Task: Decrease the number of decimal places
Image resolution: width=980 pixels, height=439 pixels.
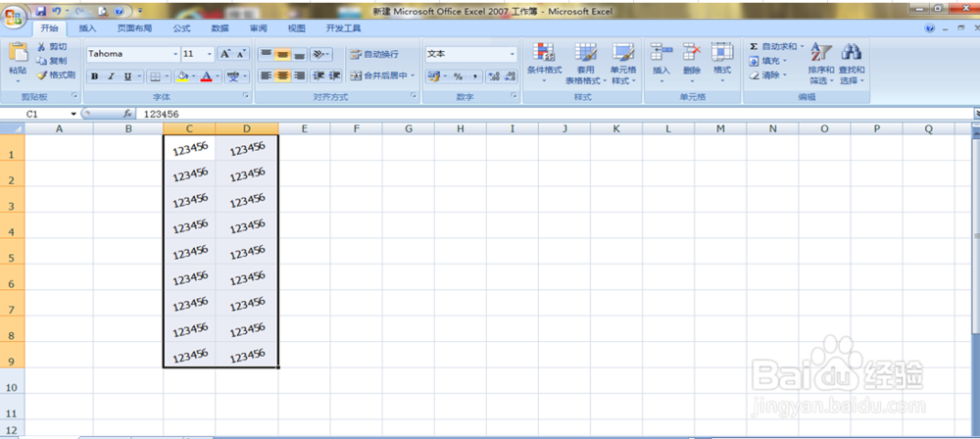Action: [510, 76]
